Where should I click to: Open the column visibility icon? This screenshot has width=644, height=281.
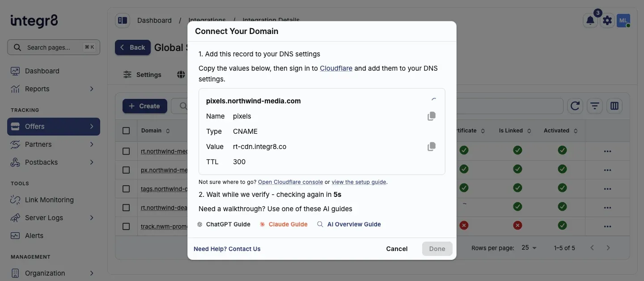614,106
